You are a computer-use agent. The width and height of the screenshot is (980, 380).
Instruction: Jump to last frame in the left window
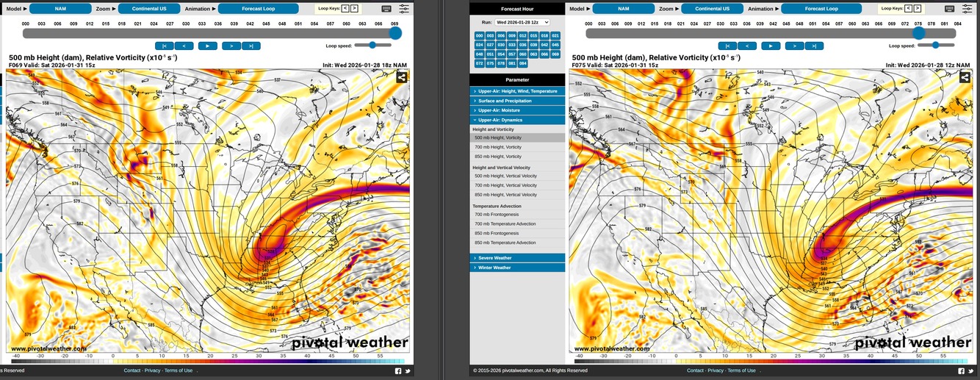coord(251,46)
